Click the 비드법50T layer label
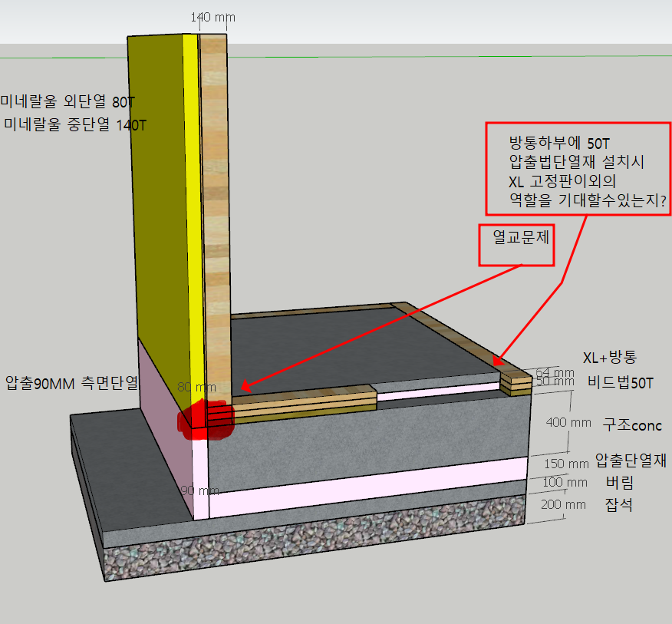The width and height of the screenshot is (672, 624). point(620,382)
